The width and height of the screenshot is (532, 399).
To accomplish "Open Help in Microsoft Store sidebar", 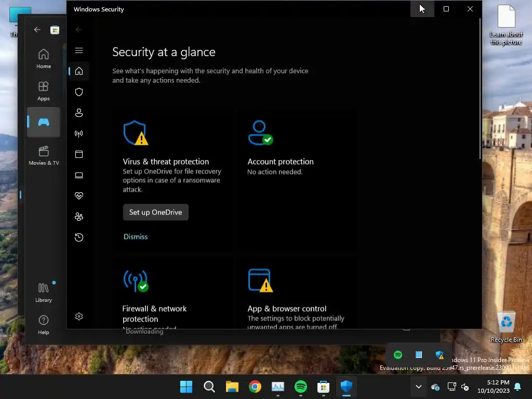I will pos(44,325).
